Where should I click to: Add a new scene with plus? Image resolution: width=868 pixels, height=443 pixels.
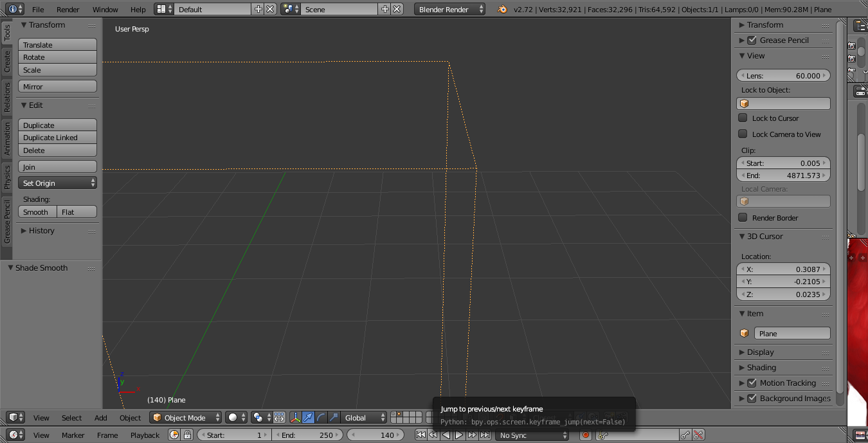pyautogui.click(x=384, y=9)
